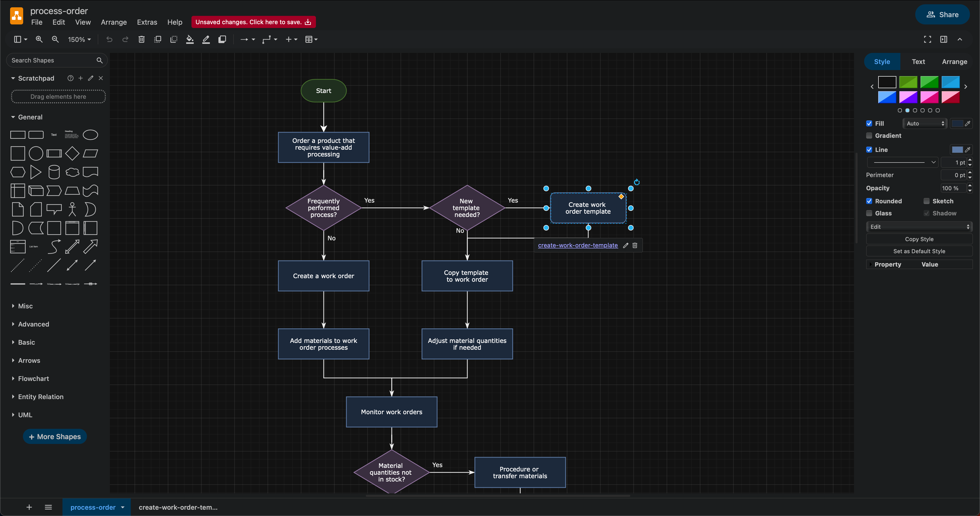This screenshot has height=516, width=980.
Task: Disable the Rounded checkbox
Action: tap(869, 201)
